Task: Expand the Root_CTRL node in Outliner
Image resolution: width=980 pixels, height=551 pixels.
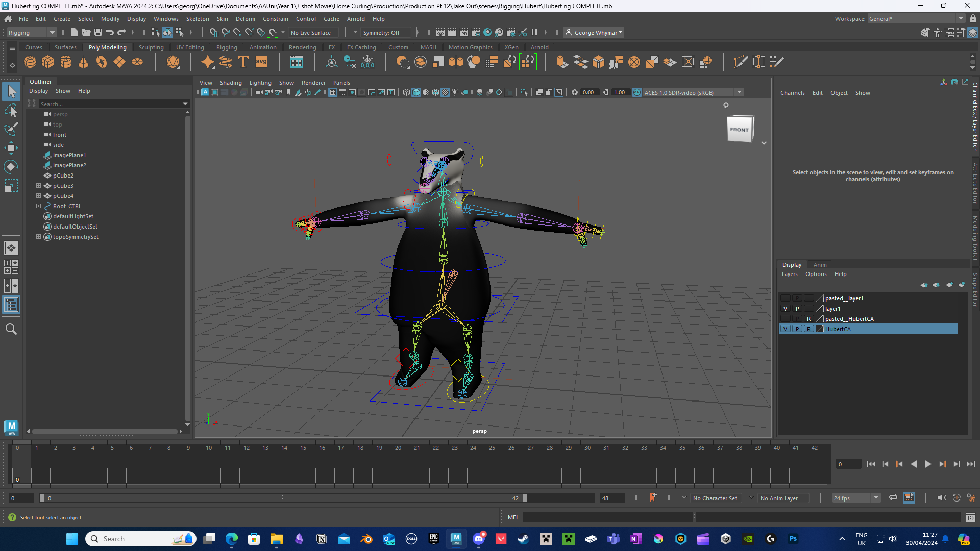Action: click(38, 206)
